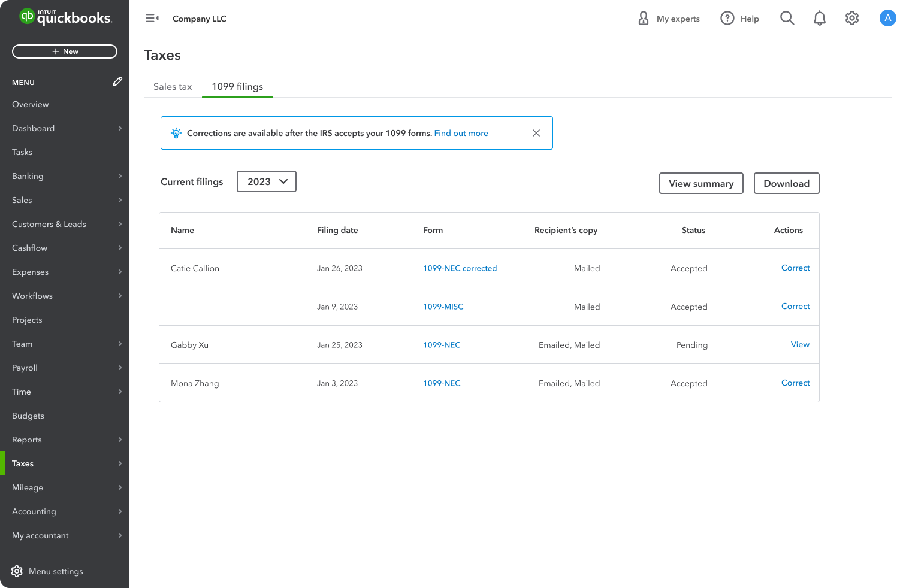Expand the Workflows submenu chevron

point(120,296)
